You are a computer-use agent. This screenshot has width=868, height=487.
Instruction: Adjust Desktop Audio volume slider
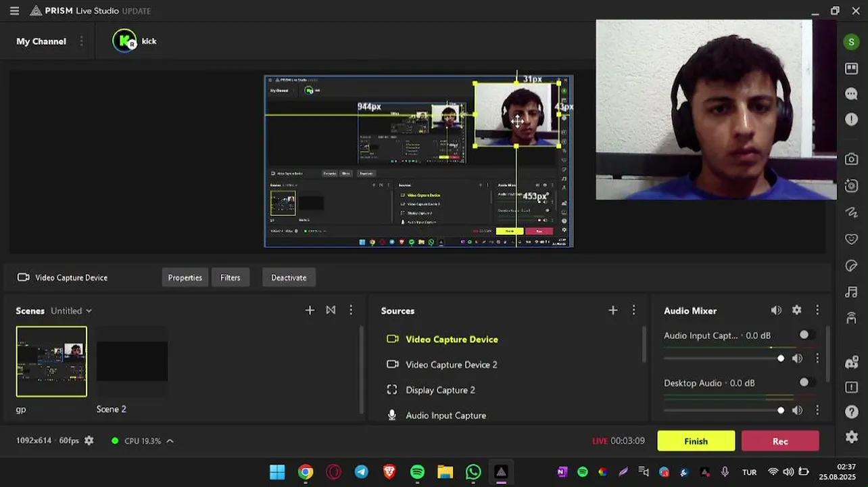point(723,411)
